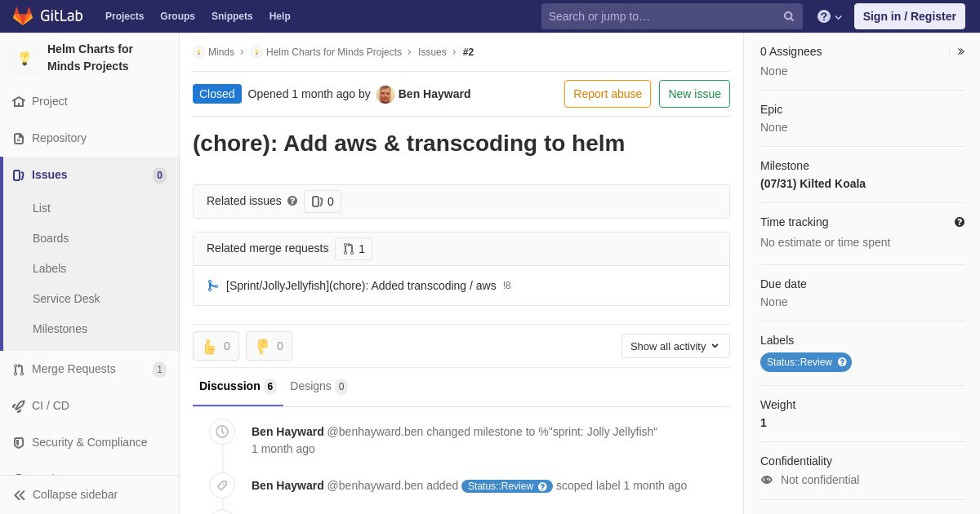Click the merge request status icon

pos(212,286)
